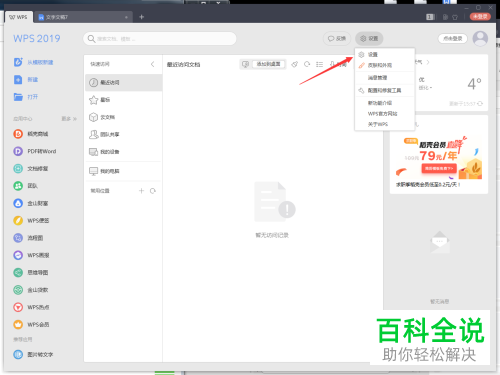Open the image-to-text app

coord(33,354)
